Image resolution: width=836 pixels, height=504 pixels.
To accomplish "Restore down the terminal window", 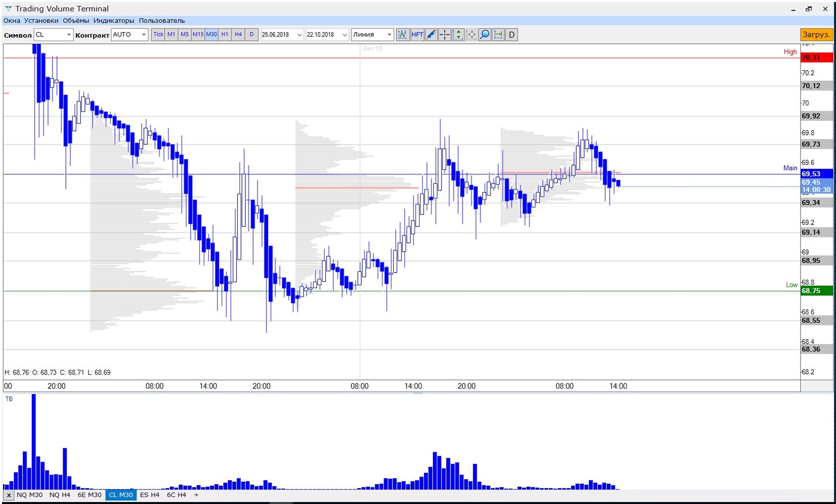I will (x=809, y=9).
